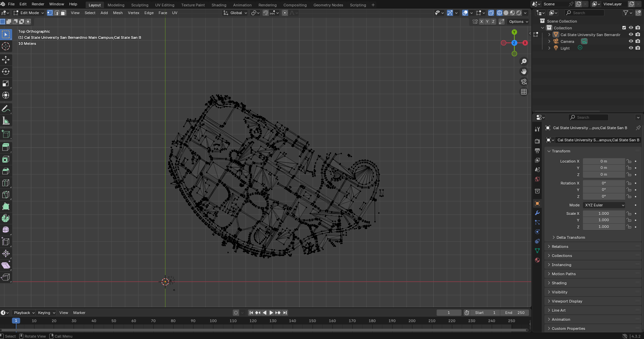Select the 3D Cursor tool
This screenshot has width=644, height=339.
pyautogui.click(x=6, y=46)
